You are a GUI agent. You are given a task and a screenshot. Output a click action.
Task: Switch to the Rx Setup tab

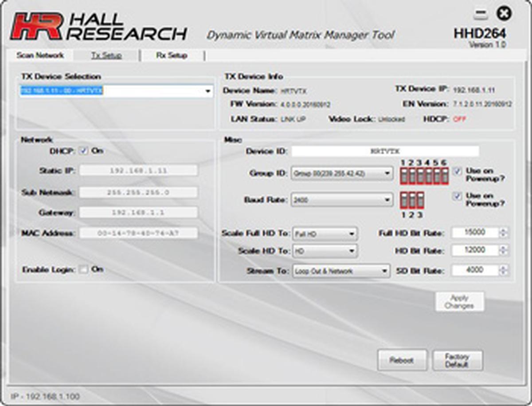coord(172,55)
